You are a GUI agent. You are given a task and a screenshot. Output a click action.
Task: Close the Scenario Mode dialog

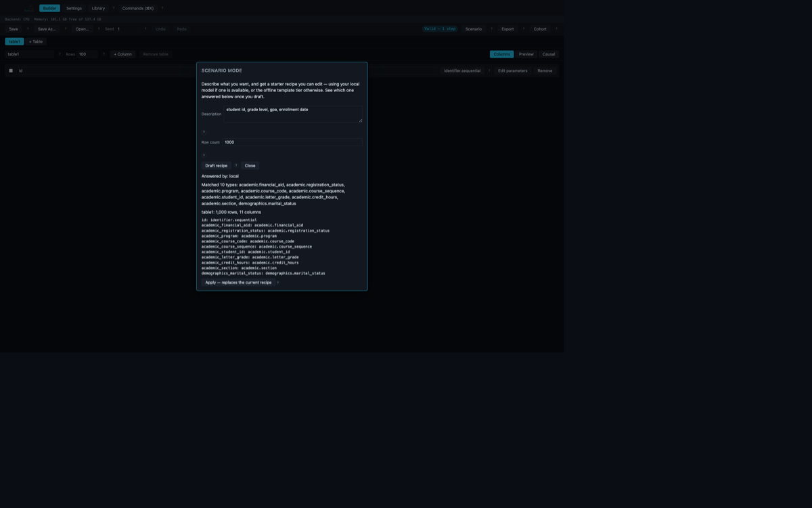point(250,165)
